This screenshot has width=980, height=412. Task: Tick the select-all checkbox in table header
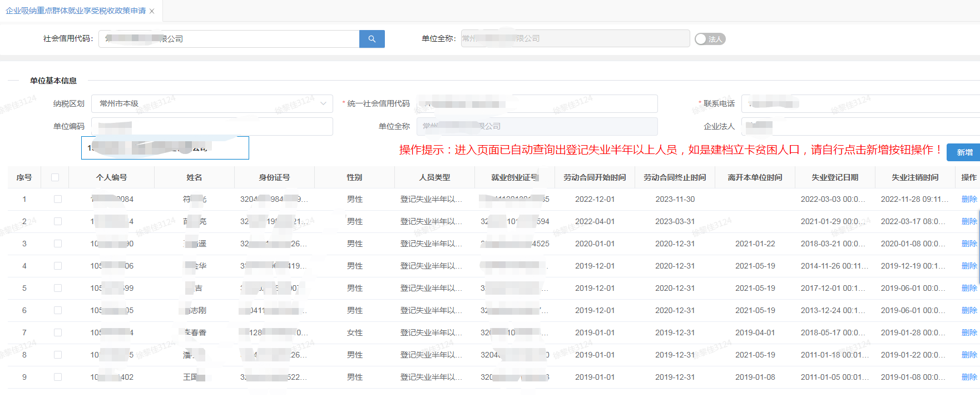tap(55, 177)
